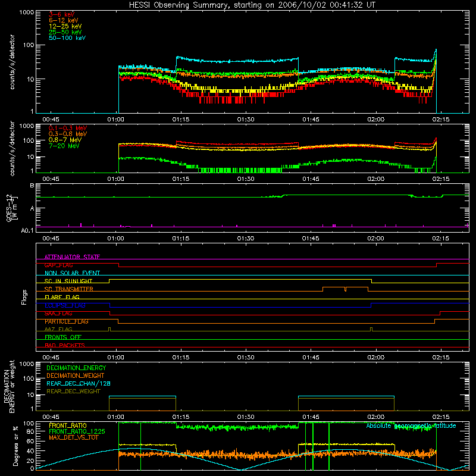Select the 6-12 keV legend label
The height and width of the screenshot is (476, 476).
(64, 20)
